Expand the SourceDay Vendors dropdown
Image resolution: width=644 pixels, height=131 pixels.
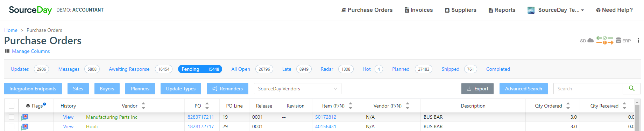298,89
